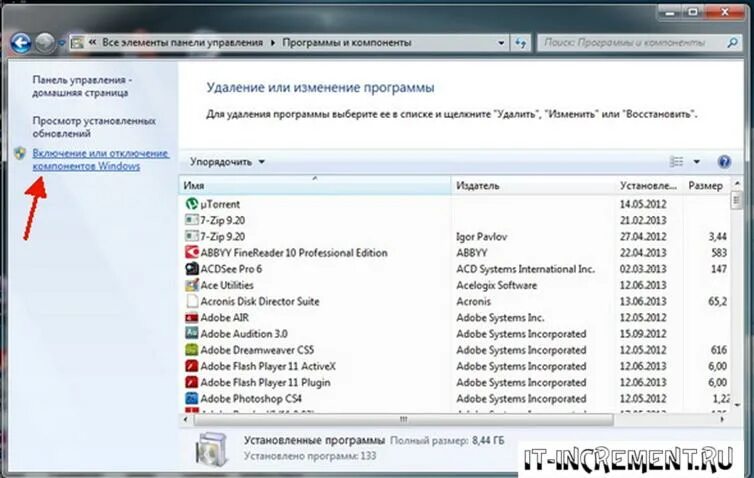
Task: Sort by Имя column header
Action: tap(315, 186)
